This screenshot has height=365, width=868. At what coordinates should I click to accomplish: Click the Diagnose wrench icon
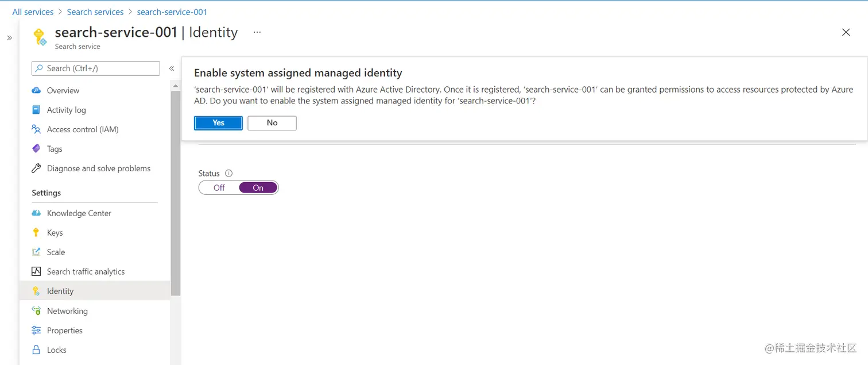point(36,168)
